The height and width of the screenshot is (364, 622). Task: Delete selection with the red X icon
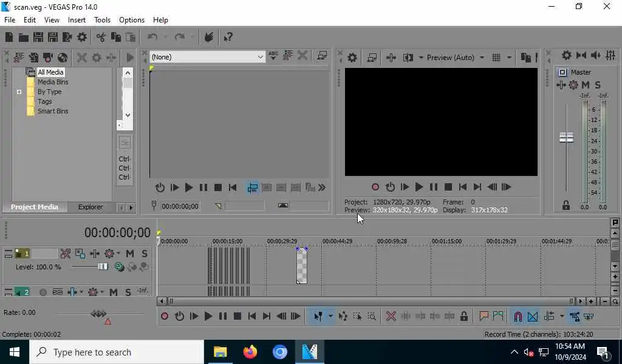[391, 317]
